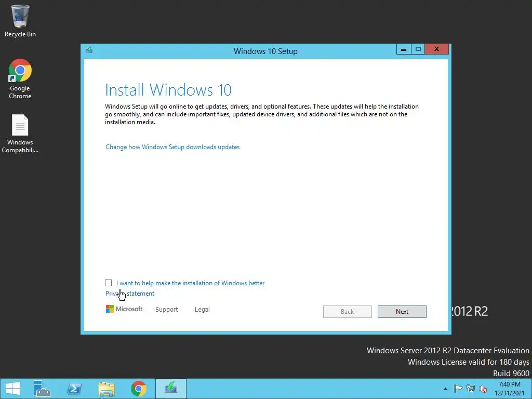Check the help make installation better checkbox
This screenshot has width=532, height=399.
tap(108, 283)
